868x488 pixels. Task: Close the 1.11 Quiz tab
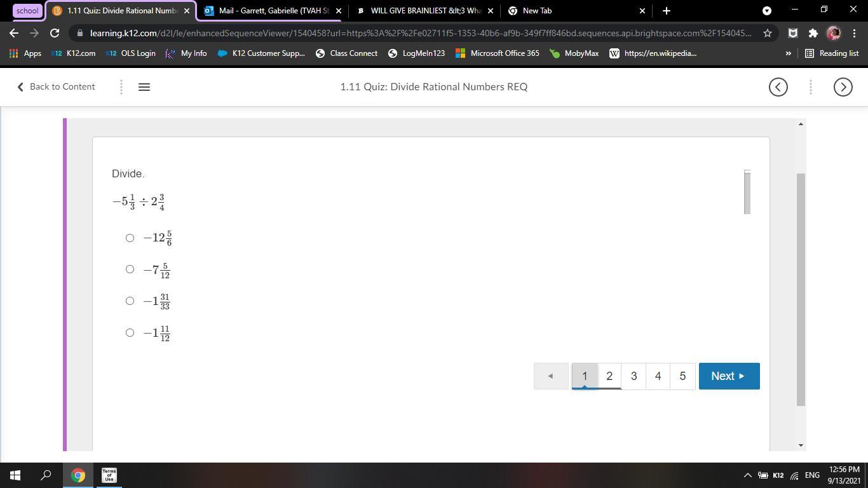pos(187,11)
